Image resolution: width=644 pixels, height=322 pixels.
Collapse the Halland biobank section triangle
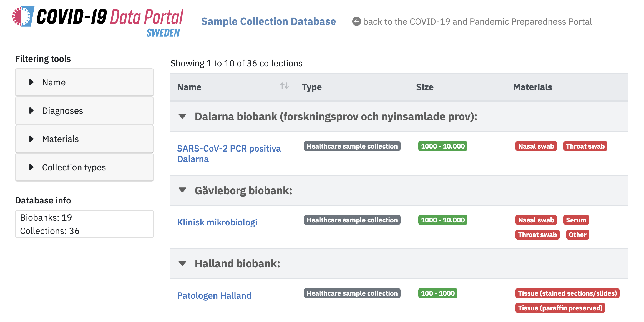pyautogui.click(x=182, y=263)
